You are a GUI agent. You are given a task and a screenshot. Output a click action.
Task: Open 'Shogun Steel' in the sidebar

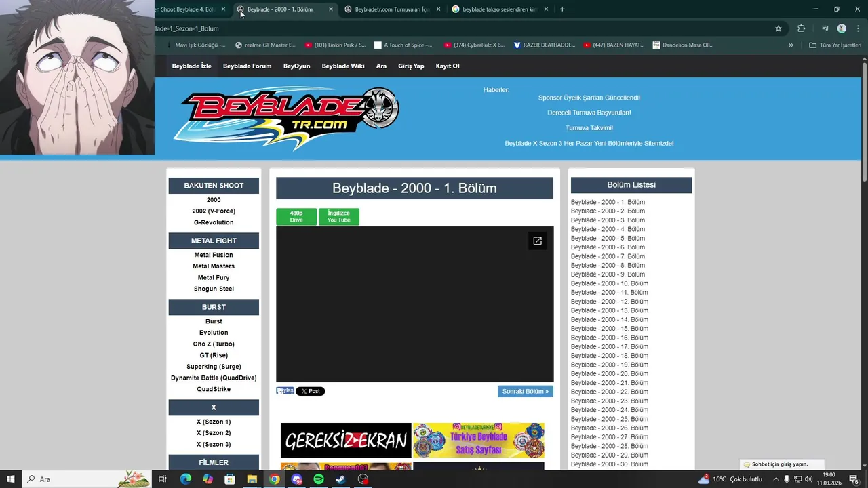(214, 289)
